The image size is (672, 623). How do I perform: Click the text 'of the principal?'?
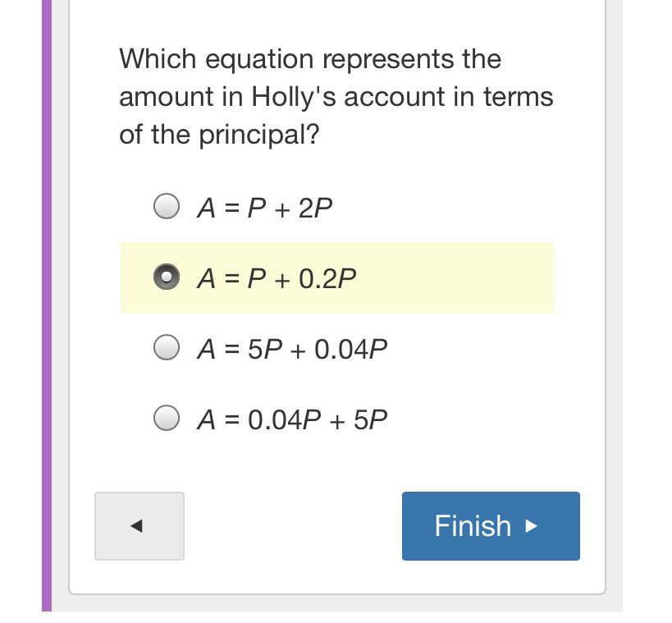point(218,135)
